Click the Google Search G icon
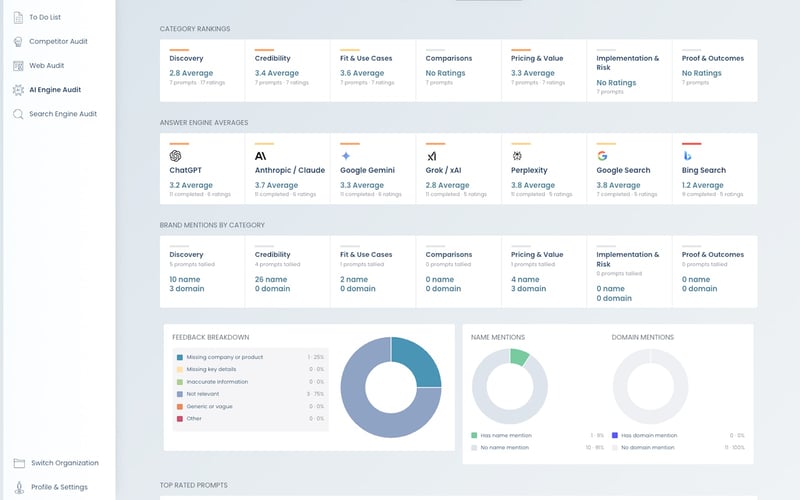800x500 pixels. click(602, 156)
